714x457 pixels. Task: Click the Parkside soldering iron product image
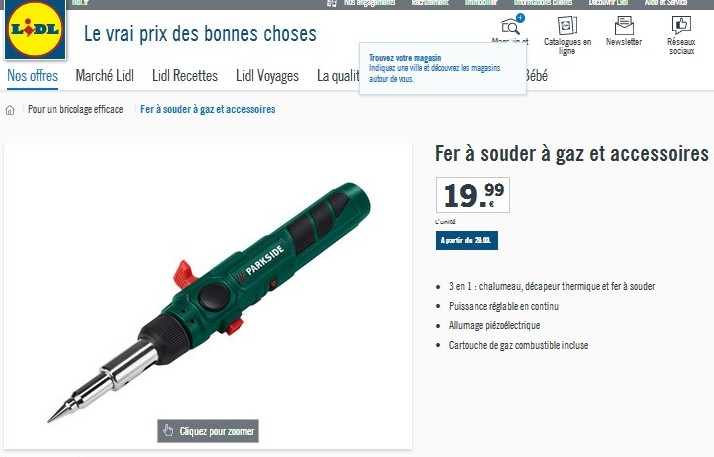click(x=209, y=296)
